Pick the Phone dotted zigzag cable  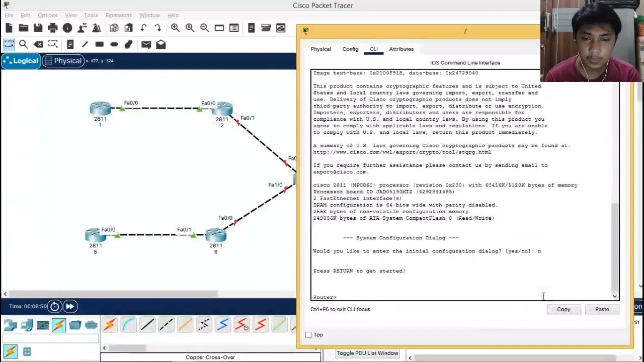pyautogui.click(x=204, y=325)
